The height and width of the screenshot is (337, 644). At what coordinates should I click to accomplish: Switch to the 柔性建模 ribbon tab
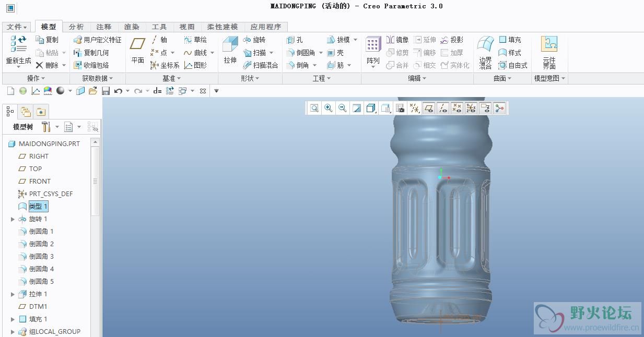tap(222, 27)
